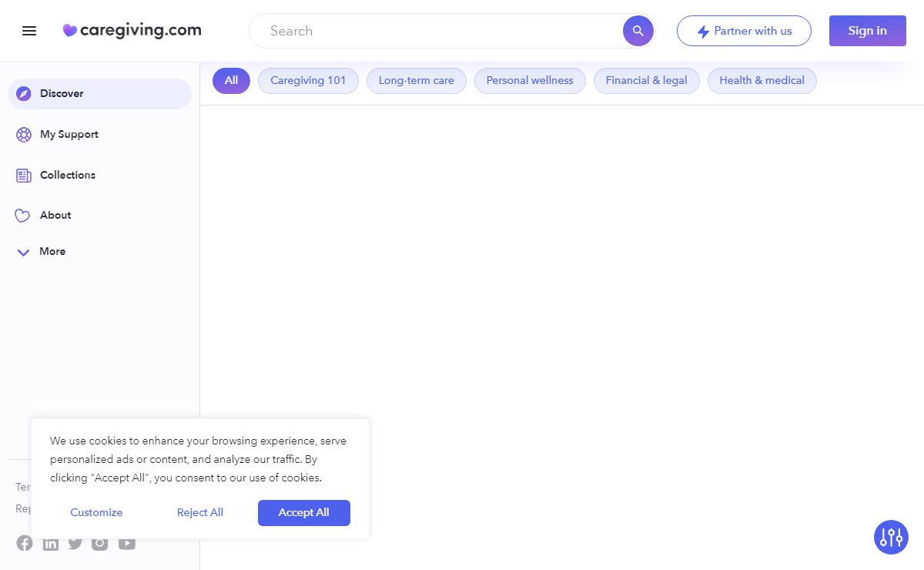Choose the Financial & legal category
Viewport: 924px width, 570px height.
(646, 81)
